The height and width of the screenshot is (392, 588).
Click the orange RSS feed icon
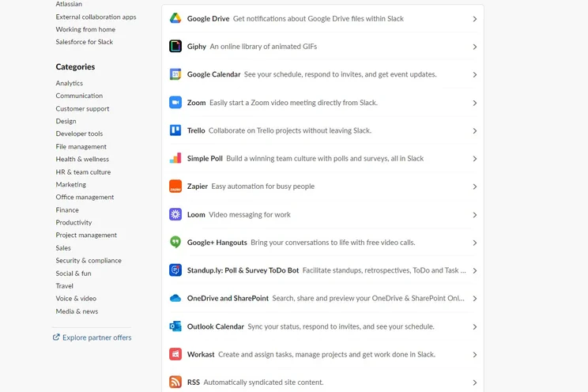click(x=175, y=382)
